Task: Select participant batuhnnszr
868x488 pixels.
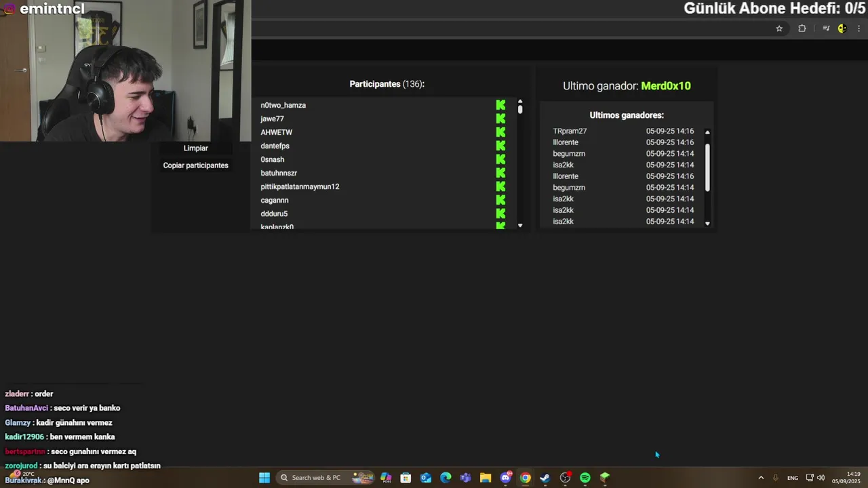Action: [x=279, y=173]
